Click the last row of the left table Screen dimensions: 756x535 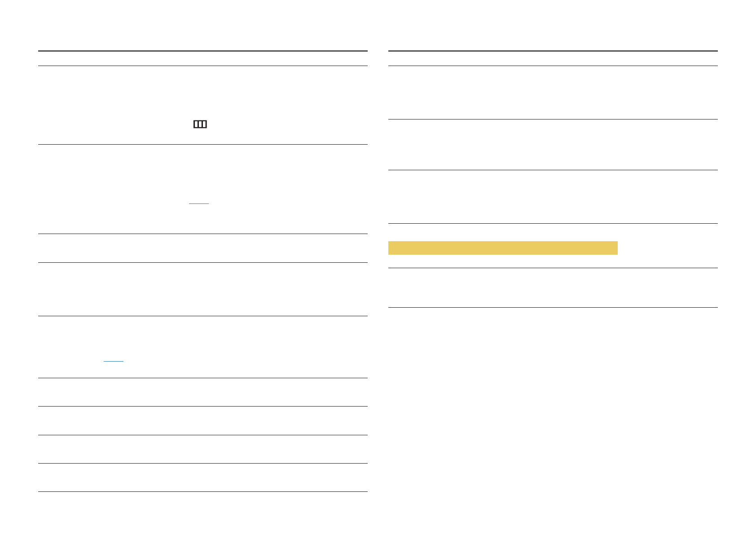click(x=202, y=478)
